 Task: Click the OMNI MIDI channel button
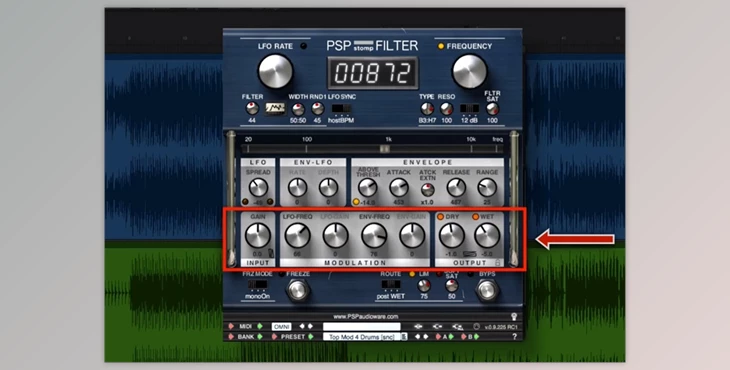282,326
